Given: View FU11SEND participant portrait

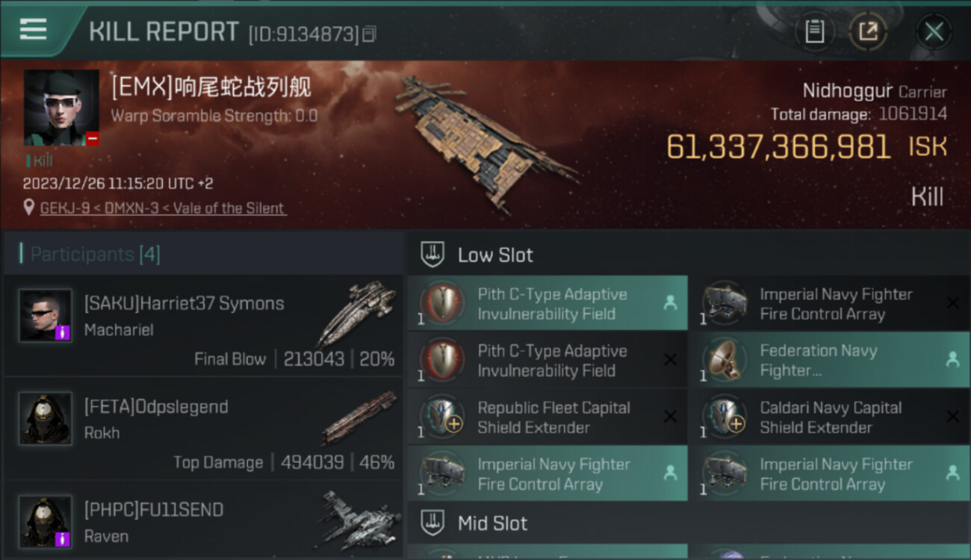Looking at the screenshot, I should pyautogui.click(x=46, y=521).
